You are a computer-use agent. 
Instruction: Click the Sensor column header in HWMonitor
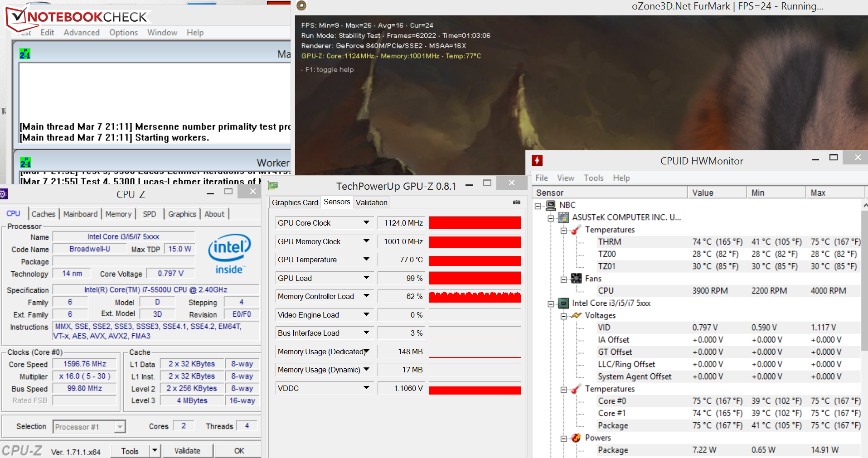pyautogui.click(x=610, y=193)
